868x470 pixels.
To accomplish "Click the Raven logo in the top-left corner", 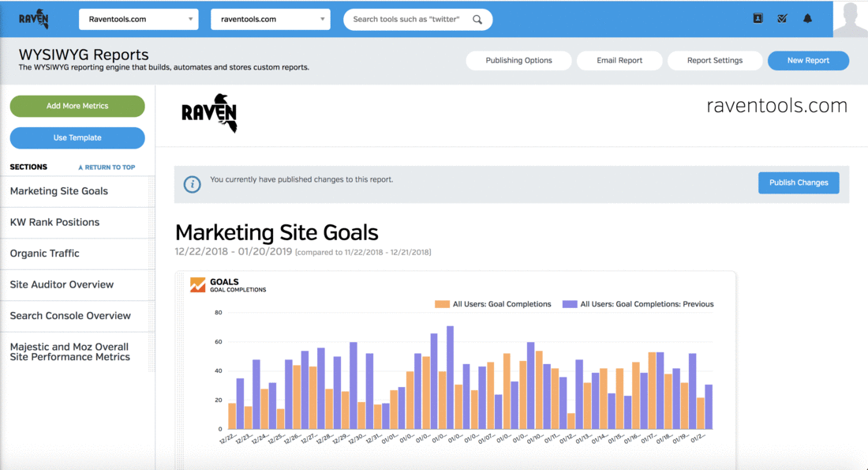I will 33,17.
